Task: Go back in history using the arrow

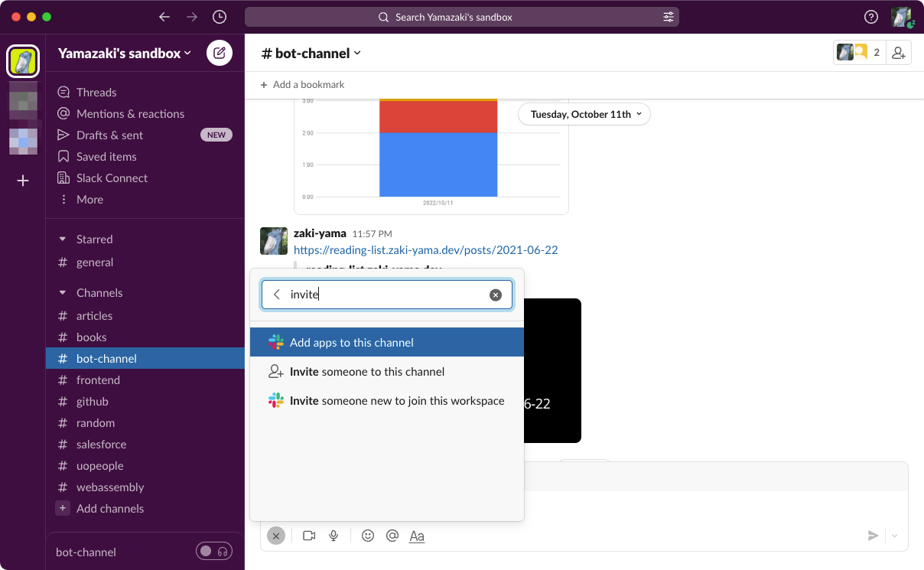Action: (x=164, y=17)
